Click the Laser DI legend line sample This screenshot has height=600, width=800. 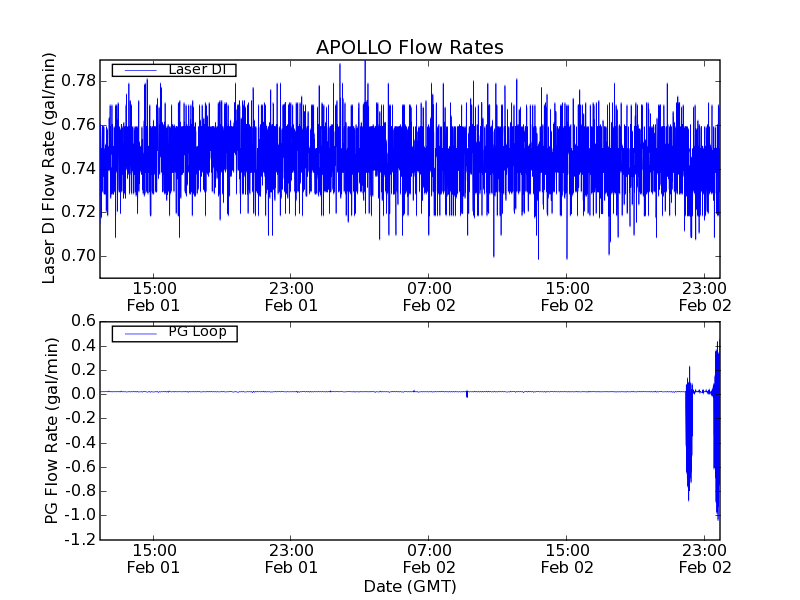pos(141,70)
